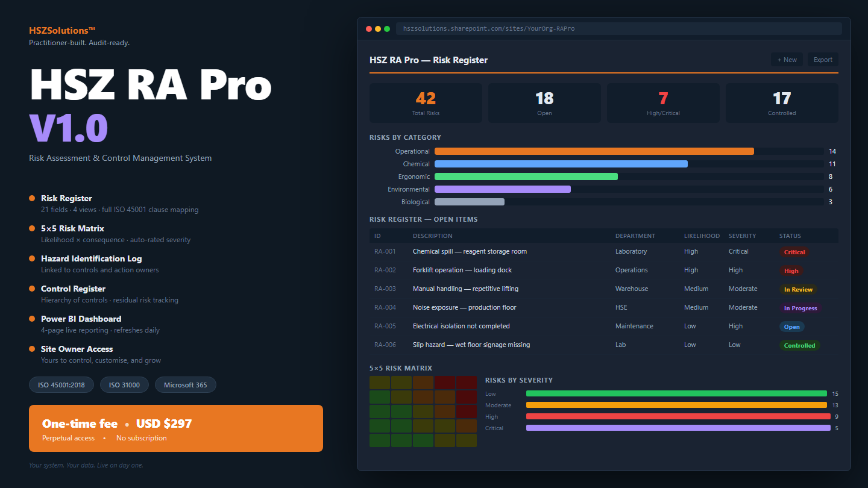Click the One-time fee USD $297 banner
This screenshot has height=488, width=868.
tap(176, 428)
